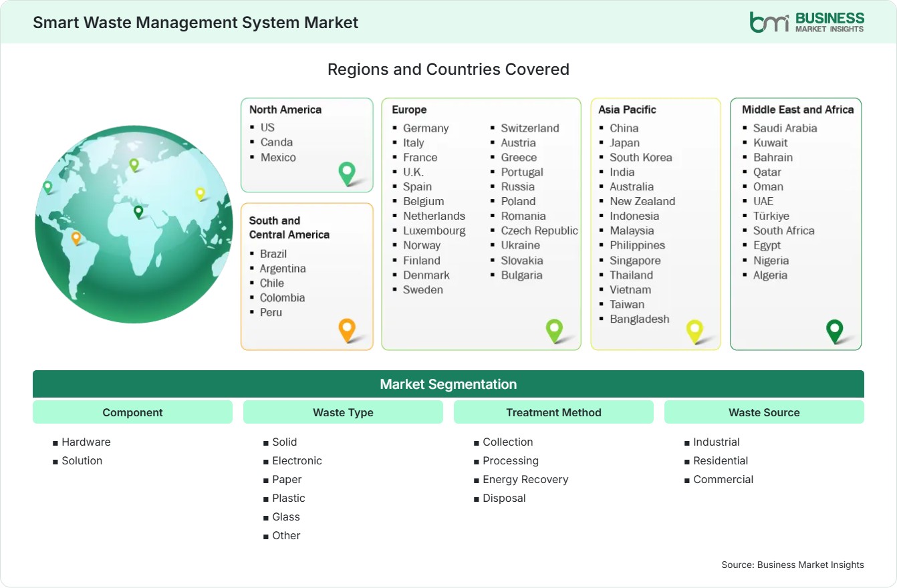
Task: Select the Treatment Method segmentation header
Action: [553, 412]
